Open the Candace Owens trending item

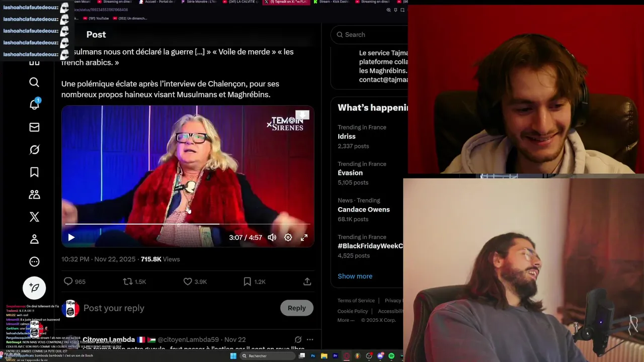[364, 209]
